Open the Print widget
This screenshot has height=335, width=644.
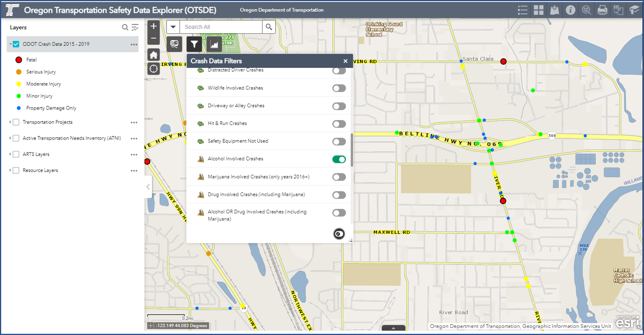(602, 10)
